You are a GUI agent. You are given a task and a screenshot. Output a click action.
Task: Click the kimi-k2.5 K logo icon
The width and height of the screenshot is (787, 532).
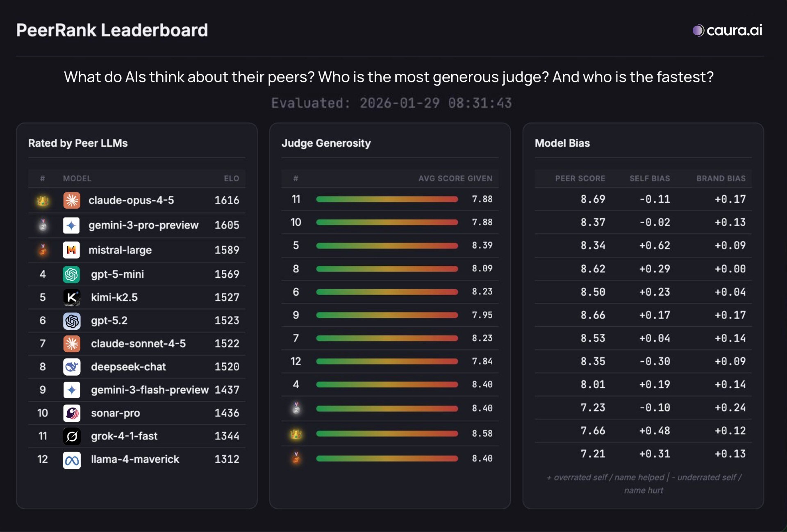(x=72, y=297)
